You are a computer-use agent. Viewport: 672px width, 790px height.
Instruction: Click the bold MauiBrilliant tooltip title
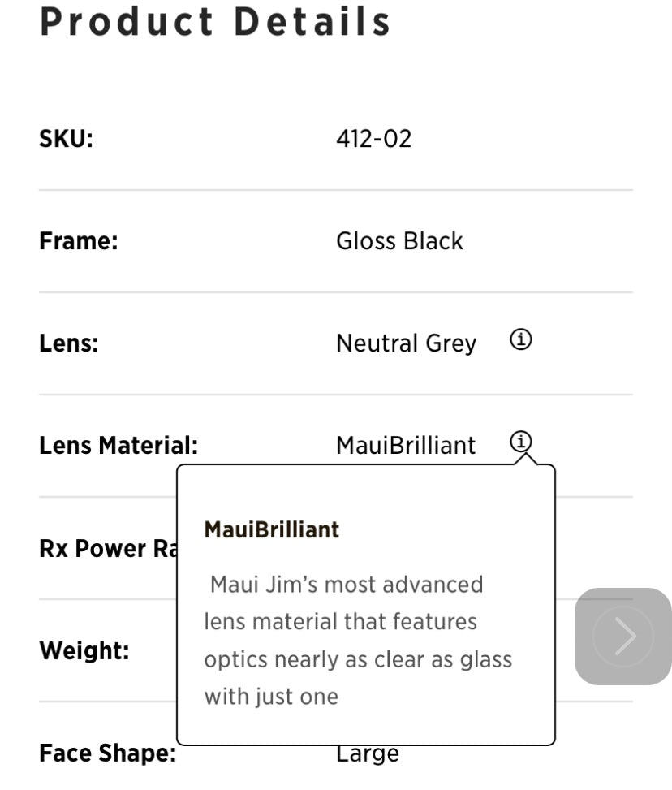(x=271, y=530)
